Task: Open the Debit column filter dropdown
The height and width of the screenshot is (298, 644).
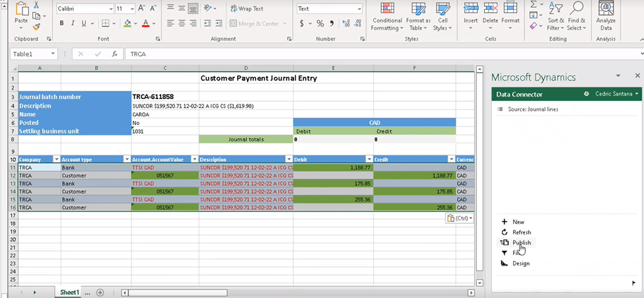Action: (x=369, y=159)
